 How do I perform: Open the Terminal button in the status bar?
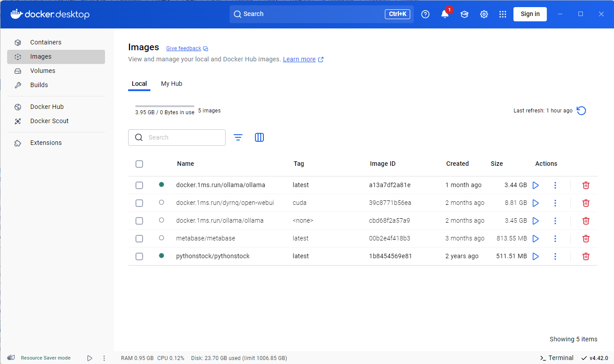coord(557,358)
